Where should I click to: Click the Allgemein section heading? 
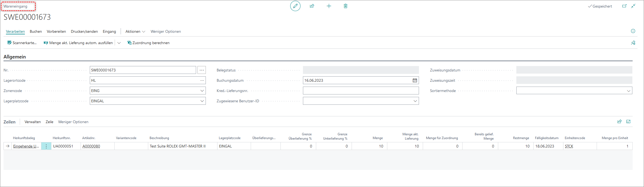(15, 57)
